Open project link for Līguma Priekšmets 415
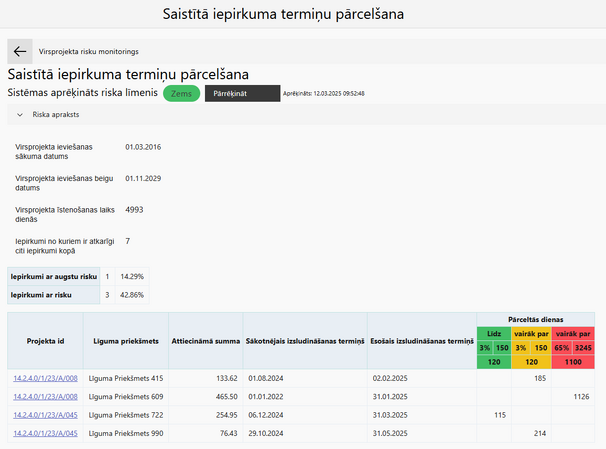This screenshot has width=606, height=449. click(45, 378)
